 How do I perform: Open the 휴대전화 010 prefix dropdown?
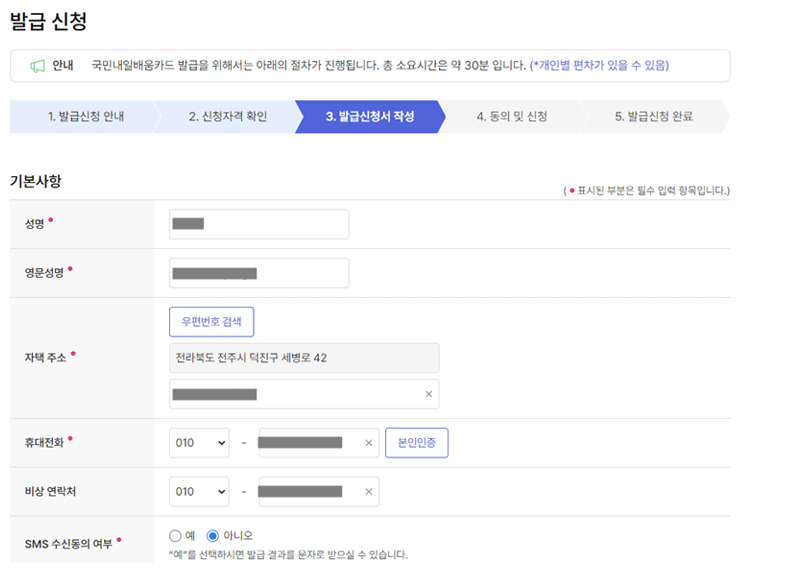point(199,443)
